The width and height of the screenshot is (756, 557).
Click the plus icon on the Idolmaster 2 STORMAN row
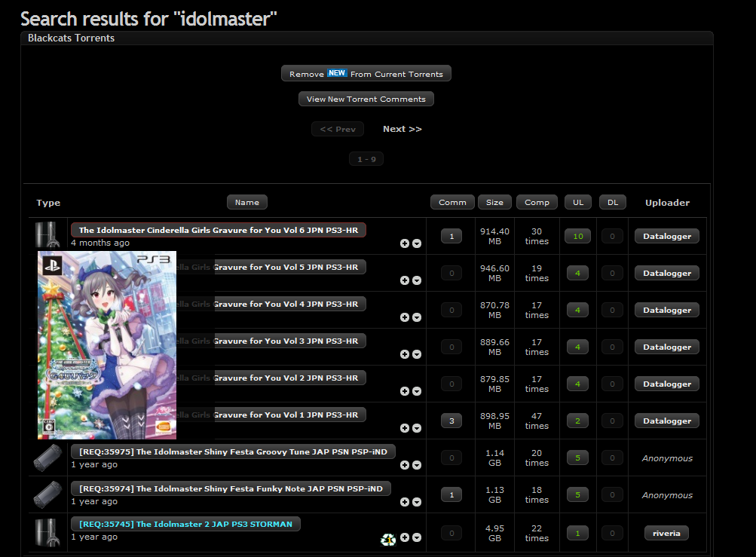point(405,537)
